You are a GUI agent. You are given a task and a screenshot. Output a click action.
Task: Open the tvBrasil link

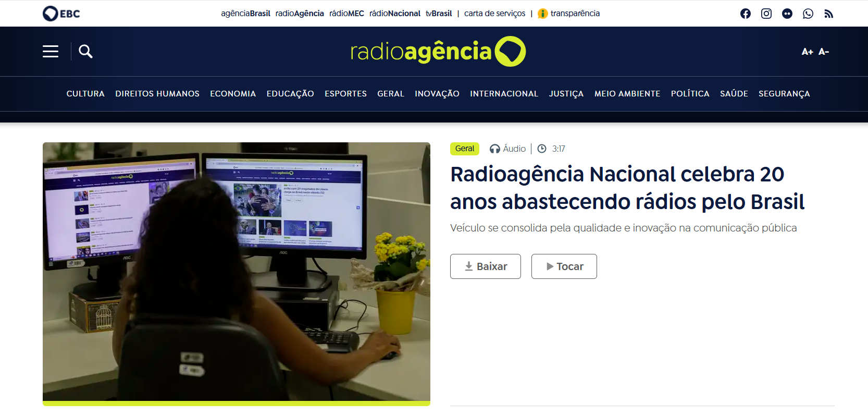439,14
